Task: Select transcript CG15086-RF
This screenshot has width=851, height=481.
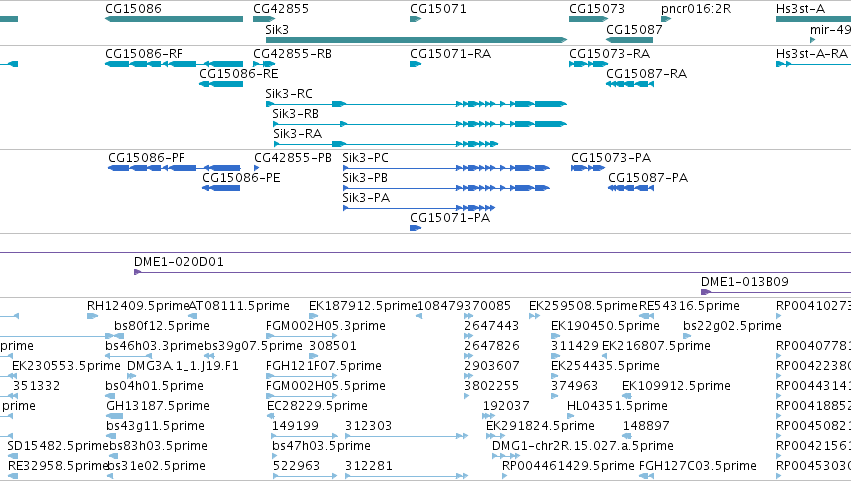Action: pos(174,64)
